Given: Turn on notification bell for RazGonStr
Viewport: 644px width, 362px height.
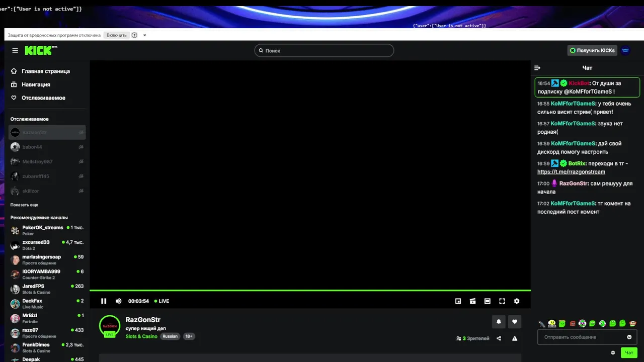Looking at the screenshot, I should click(499, 322).
